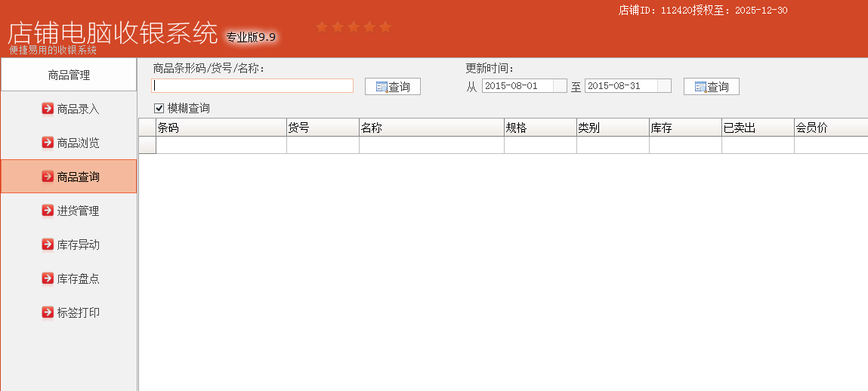
Task: Open the 商品录入 menu entry
Action: (69, 109)
